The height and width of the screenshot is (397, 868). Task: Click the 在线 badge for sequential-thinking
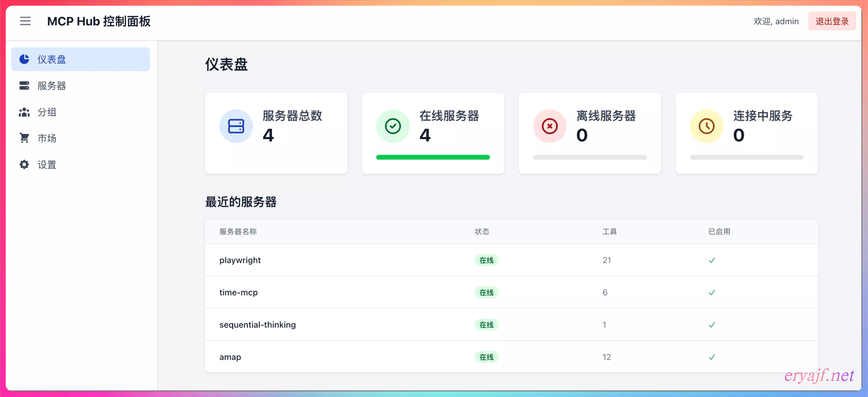click(x=486, y=325)
